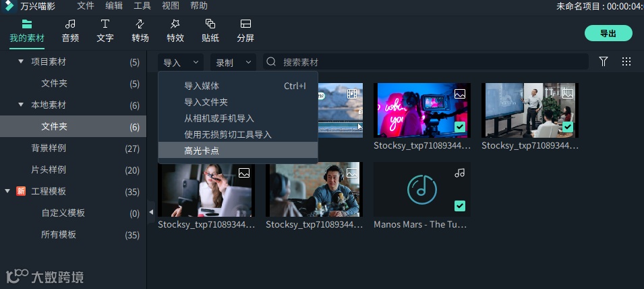Click the Manos Mars - The Tu... filename
The width and height of the screenshot is (644, 289).
420,225
